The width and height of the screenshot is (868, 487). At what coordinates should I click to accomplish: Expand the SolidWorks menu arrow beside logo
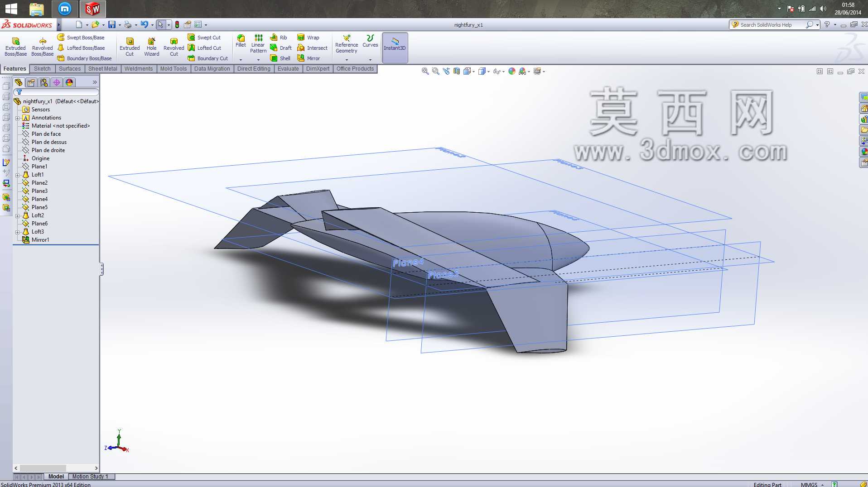click(x=59, y=25)
